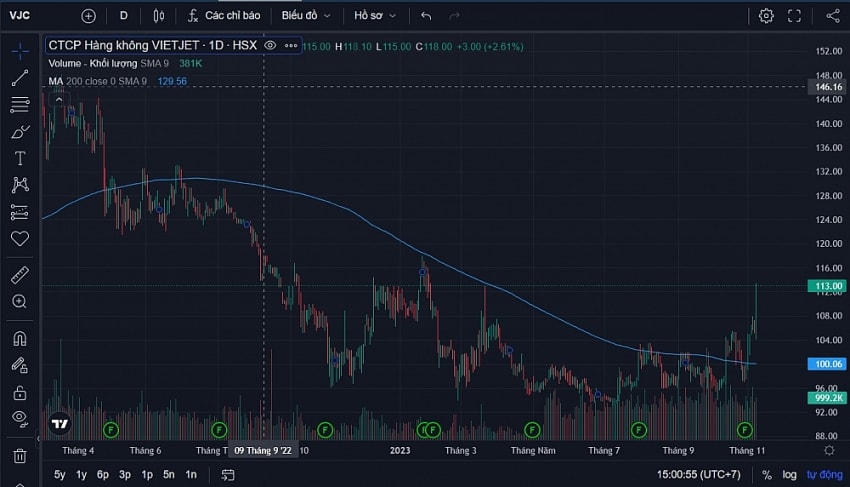
Task: Expand the 'Hồ sơ' dropdown
Action: (x=375, y=16)
